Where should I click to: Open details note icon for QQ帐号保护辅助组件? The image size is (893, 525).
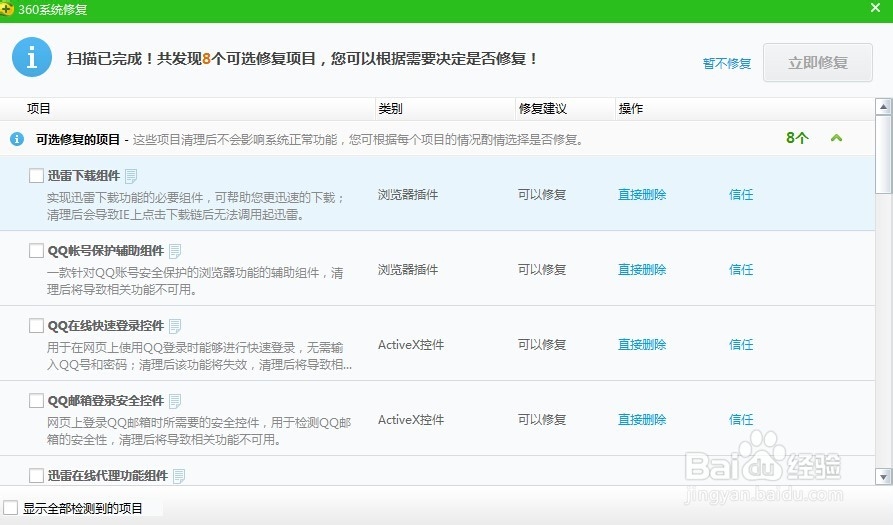[x=175, y=251]
